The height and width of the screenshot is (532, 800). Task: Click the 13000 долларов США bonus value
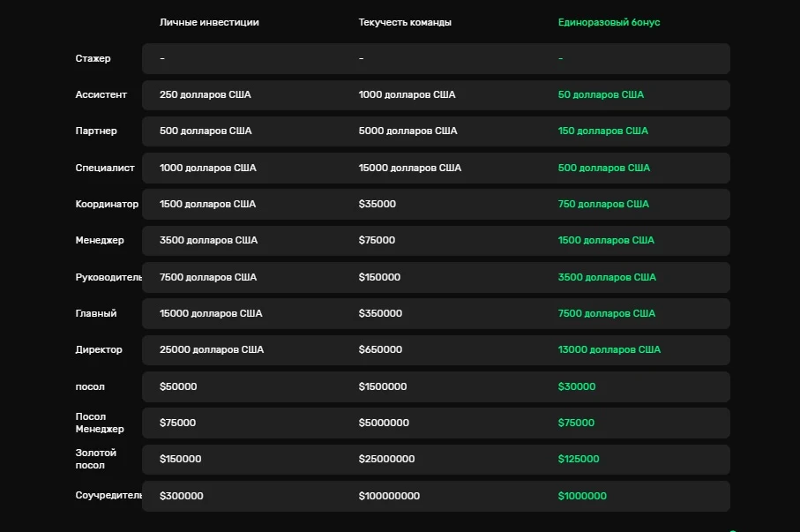[x=609, y=349]
